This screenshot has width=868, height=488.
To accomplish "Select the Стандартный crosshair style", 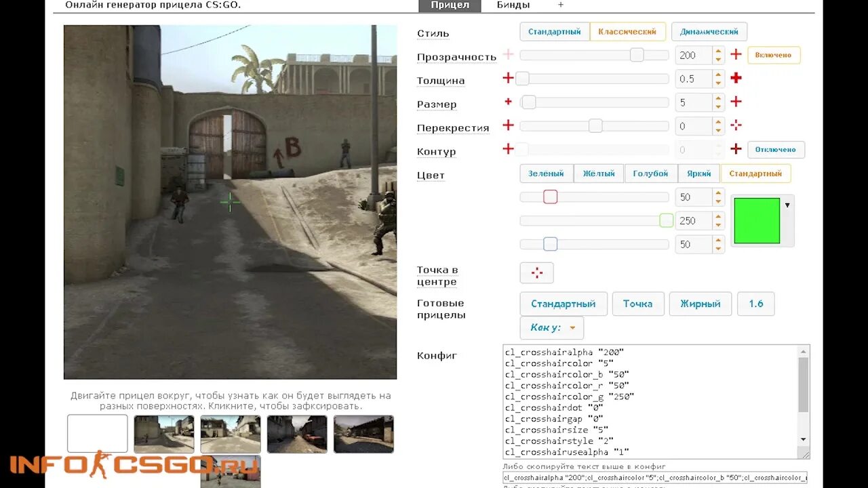I will click(555, 32).
